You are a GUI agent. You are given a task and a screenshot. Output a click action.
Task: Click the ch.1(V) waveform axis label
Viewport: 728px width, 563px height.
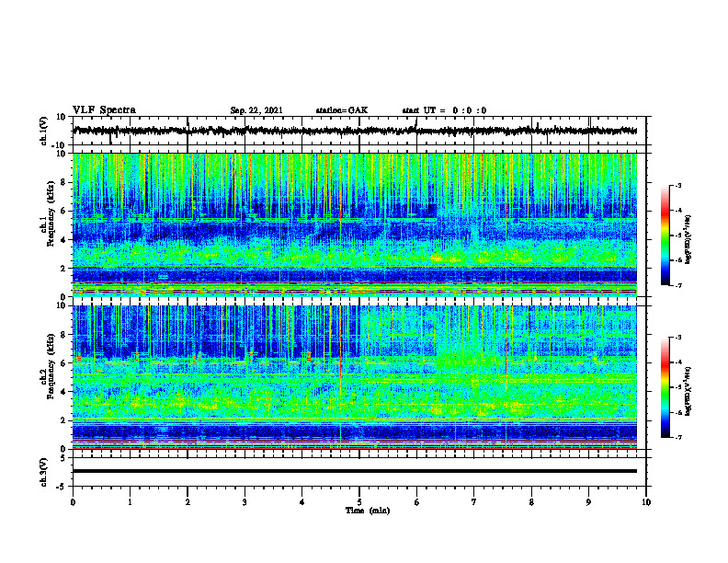[44, 131]
